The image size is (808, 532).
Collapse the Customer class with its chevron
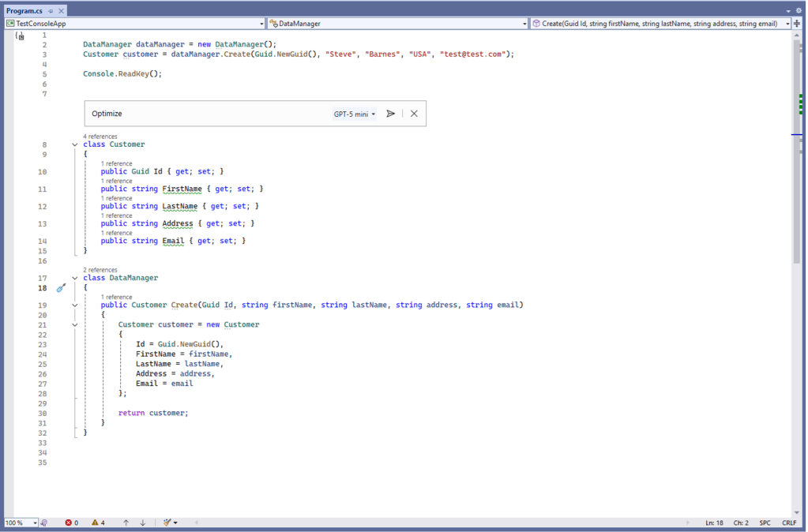74,144
